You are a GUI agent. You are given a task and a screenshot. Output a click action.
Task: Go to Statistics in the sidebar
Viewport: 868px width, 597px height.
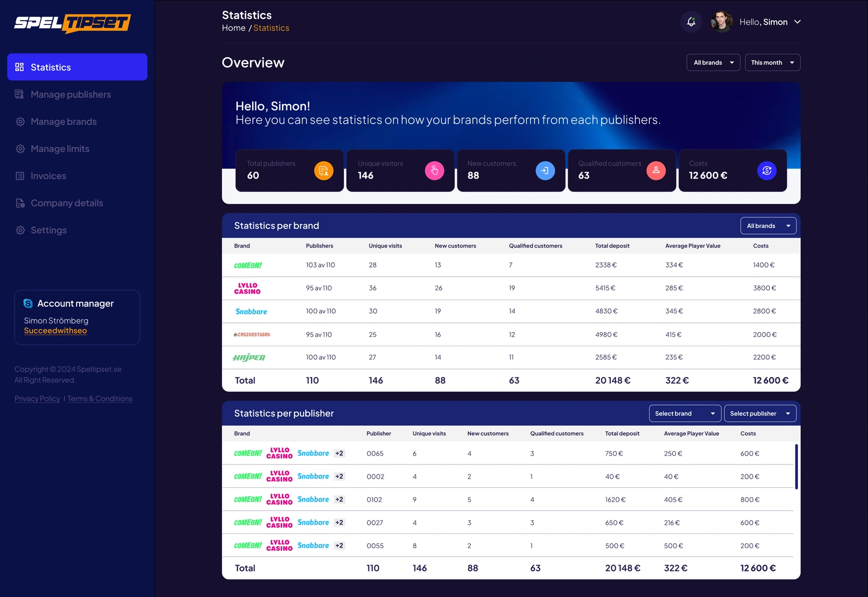(77, 67)
